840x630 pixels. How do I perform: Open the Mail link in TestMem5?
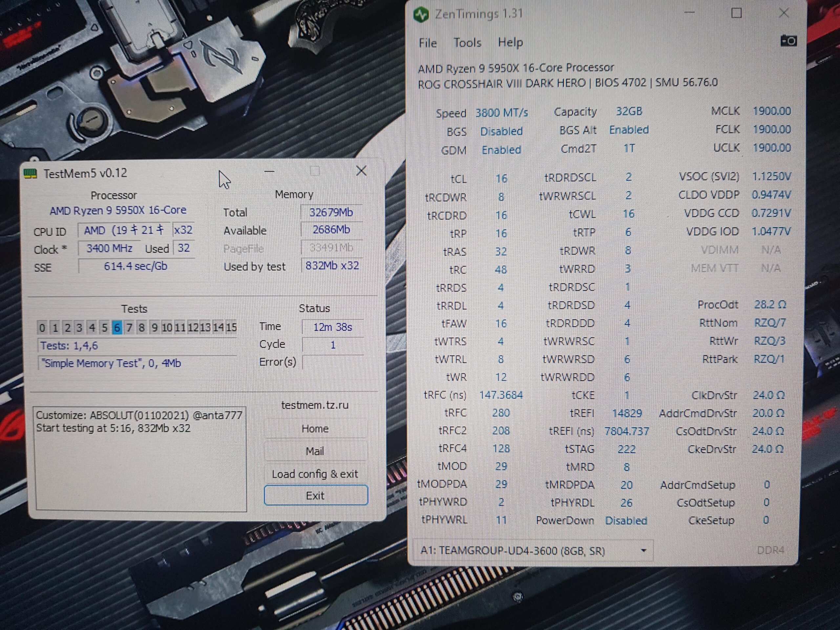click(315, 451)
